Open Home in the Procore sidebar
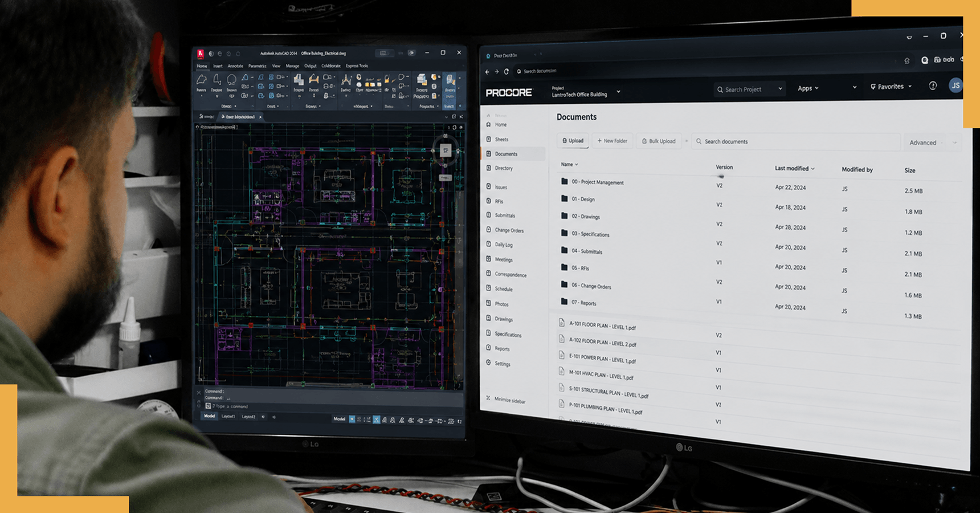 click(497, 124)
